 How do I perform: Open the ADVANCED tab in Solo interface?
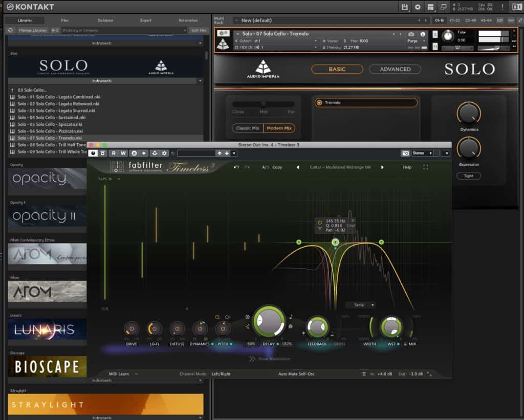(x=395, y=69)
